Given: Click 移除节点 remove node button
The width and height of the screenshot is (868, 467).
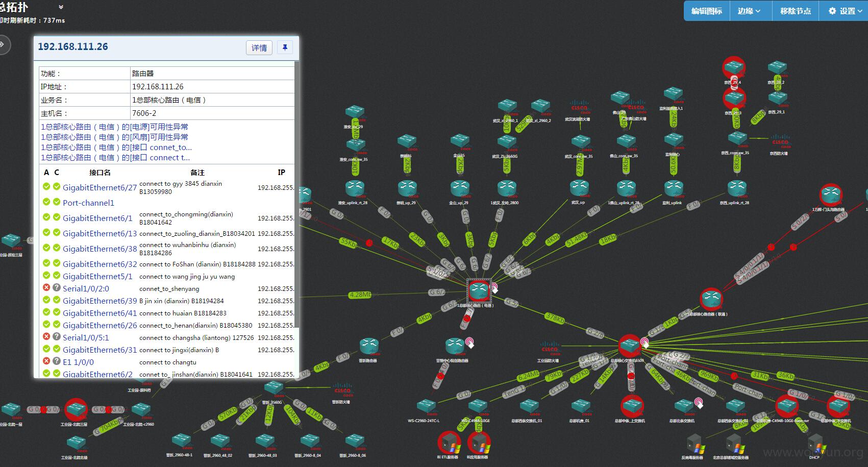Looking at the screenshot, I should pyautogui.click(x=795, y=11).
